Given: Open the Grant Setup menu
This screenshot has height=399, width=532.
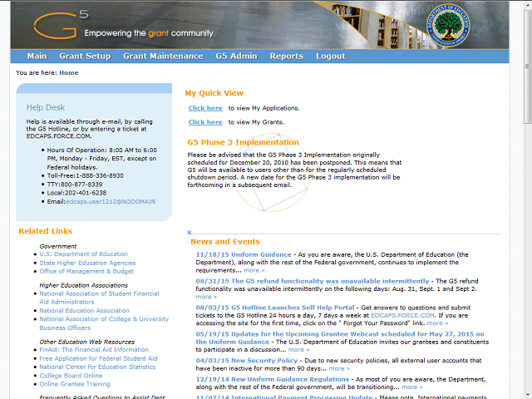Looking at the screenshot, I should (85, 57).
